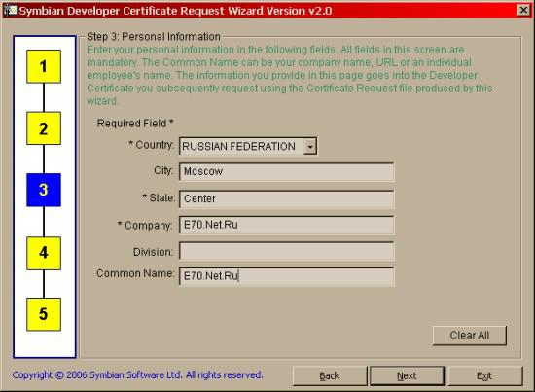Screen dimensions: 535x392
Task: Click the Step 3 Personal Information heading
Action: [x=154, y=37]
